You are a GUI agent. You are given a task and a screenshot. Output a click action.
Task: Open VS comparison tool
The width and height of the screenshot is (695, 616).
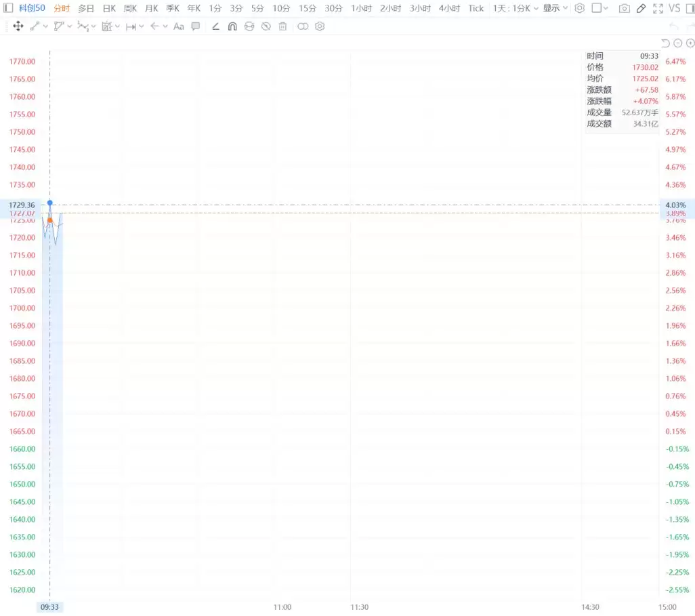674,8
